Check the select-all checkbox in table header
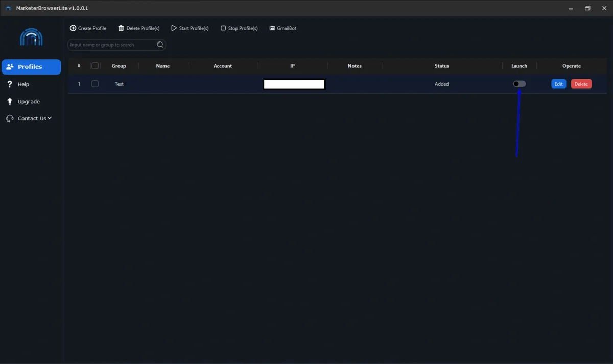 click(95, 66)
